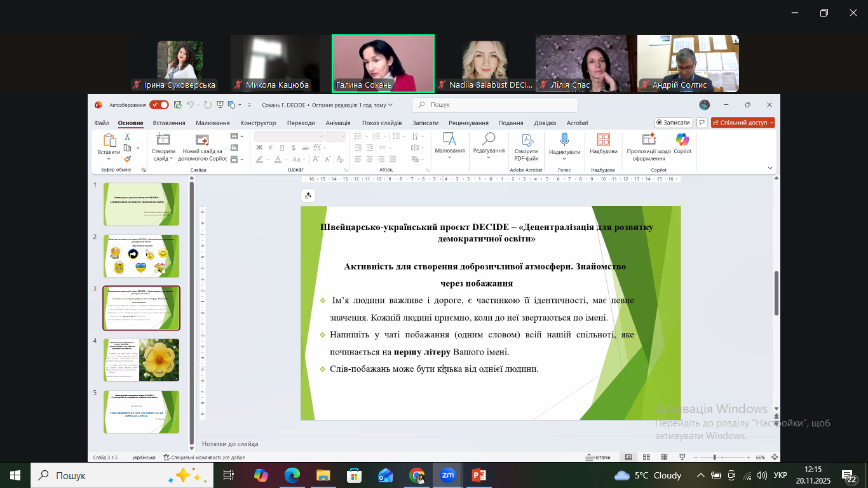Open the comments pane icon
The width and height of the screenshot is (868, 488).
pyautogui.click(x=702, y=123)
